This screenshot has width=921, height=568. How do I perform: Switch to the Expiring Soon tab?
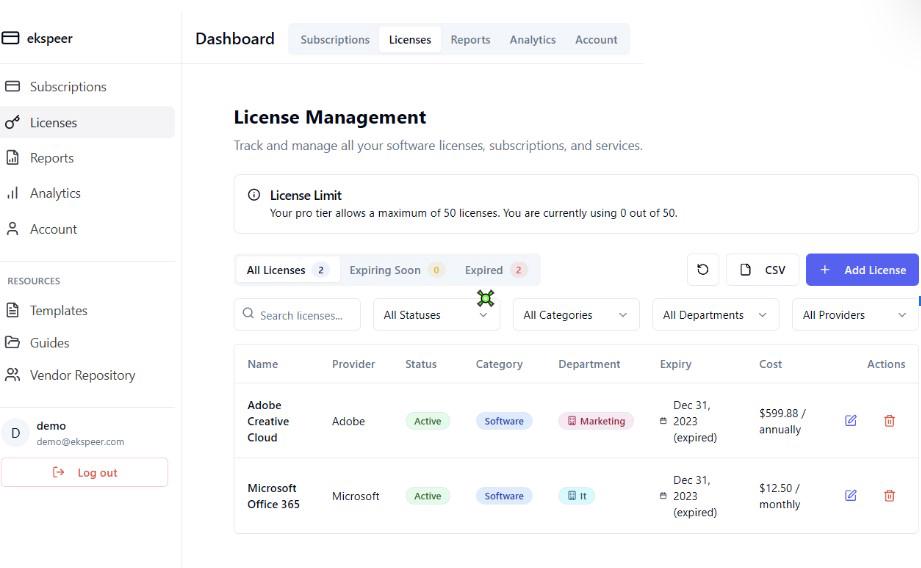coord(395,270)
